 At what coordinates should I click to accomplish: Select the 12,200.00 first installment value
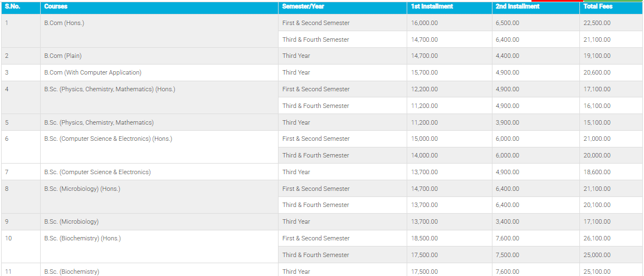pos(425,89)
